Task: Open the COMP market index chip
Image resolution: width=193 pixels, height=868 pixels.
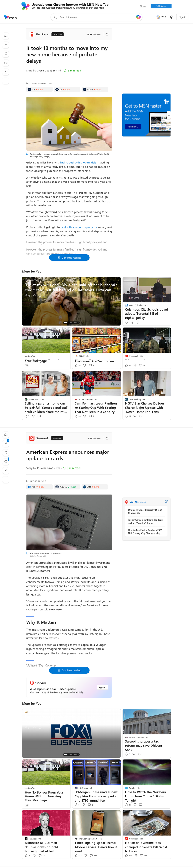Action: (95, 90)
